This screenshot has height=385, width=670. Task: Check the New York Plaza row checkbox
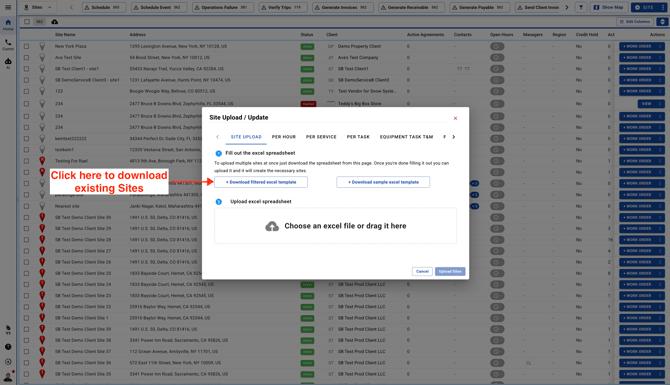(x=26, y=46)
